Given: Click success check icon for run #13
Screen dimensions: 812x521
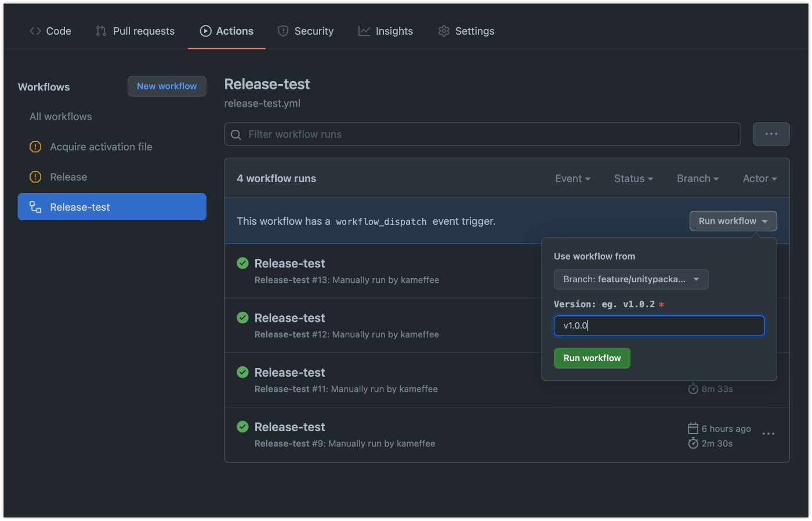Looking at the screenshot, I should pyautogui.click(x=243, y=263).
